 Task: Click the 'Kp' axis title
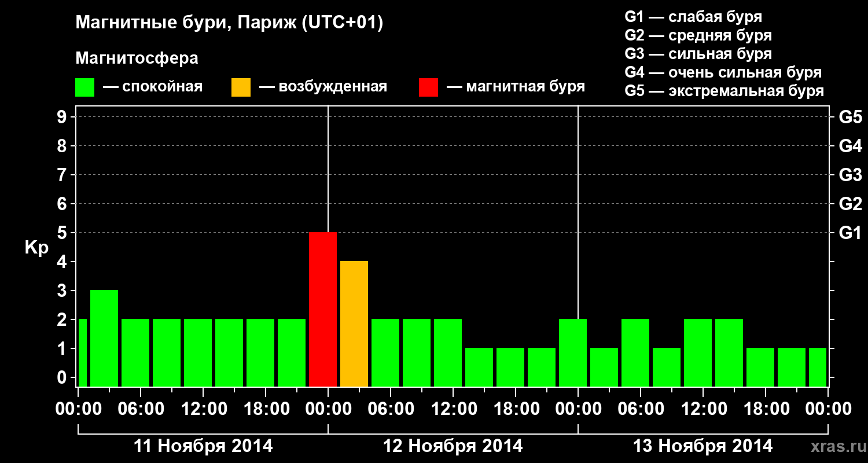(x=36, y=248)
